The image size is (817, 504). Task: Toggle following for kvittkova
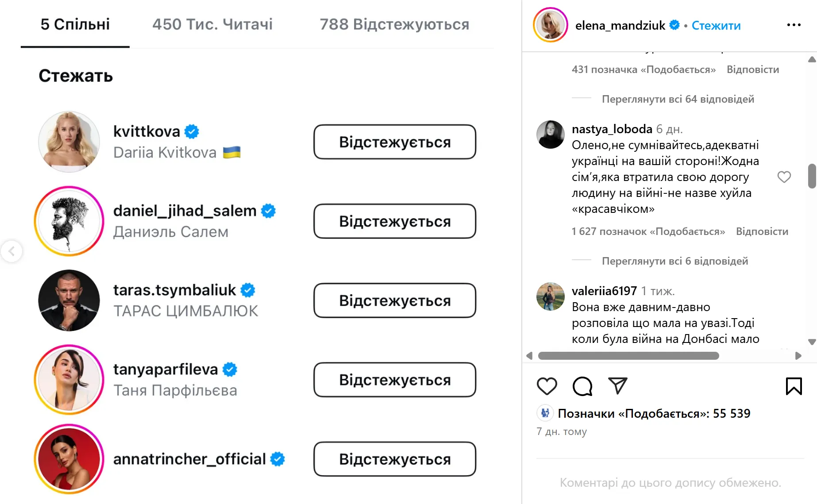click(394, 142)
